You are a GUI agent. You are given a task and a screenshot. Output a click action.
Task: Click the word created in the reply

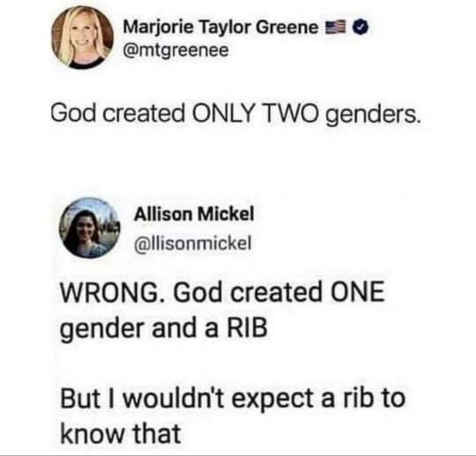pos(277,292)
